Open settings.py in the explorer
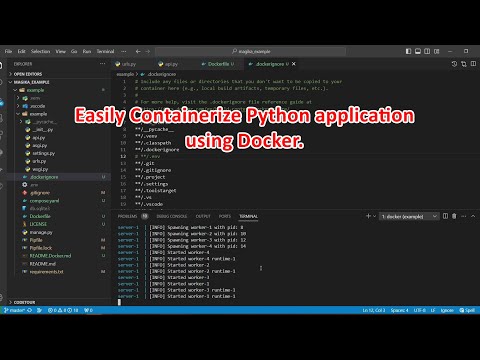 [44, 153]
